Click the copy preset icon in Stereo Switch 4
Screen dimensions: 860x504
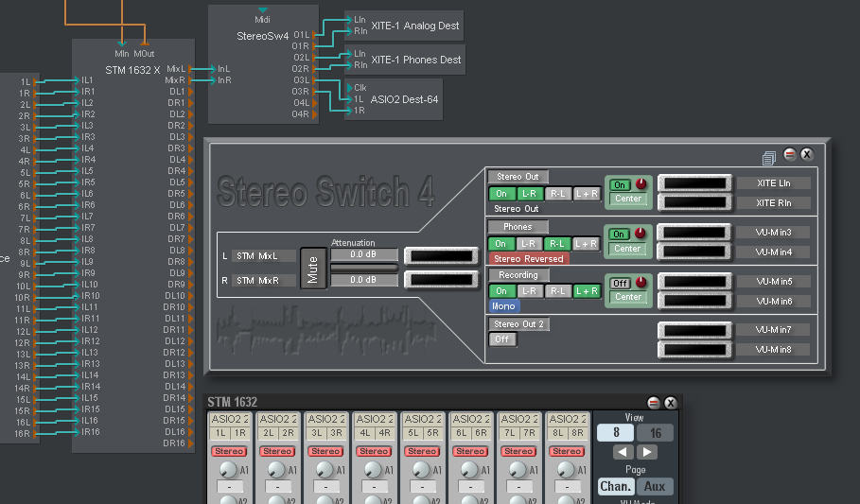pos(768,158)
